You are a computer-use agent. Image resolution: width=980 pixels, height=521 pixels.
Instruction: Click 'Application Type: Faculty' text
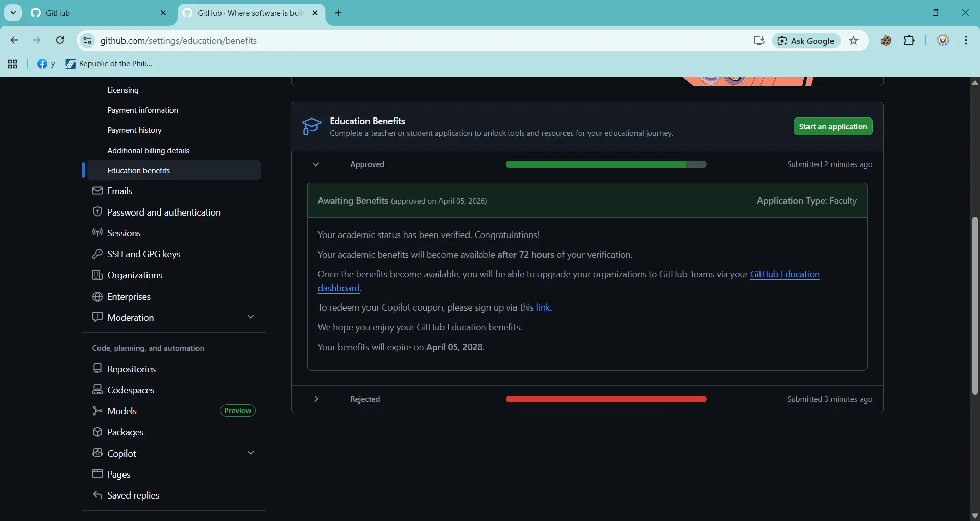[806, 201]
